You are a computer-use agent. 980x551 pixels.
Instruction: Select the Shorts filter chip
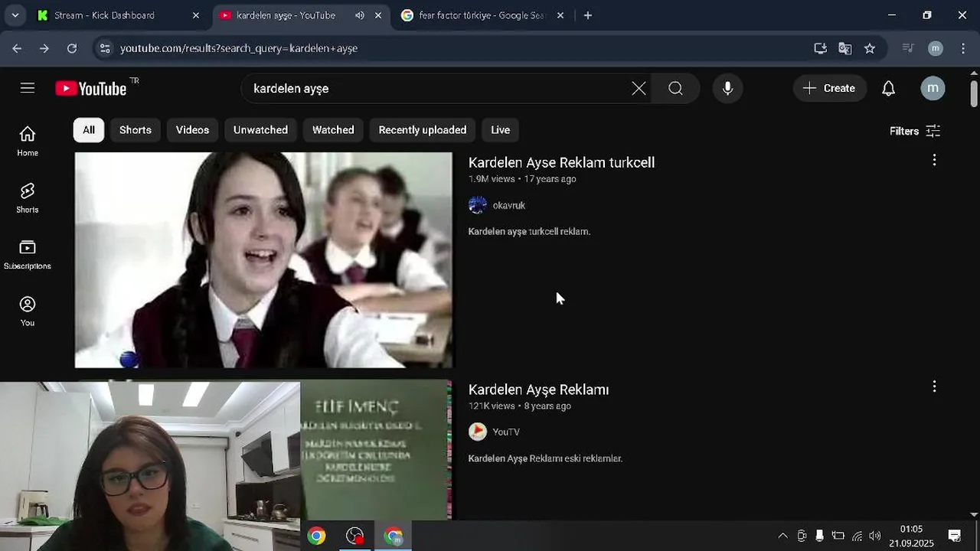(x=136, y=130)
